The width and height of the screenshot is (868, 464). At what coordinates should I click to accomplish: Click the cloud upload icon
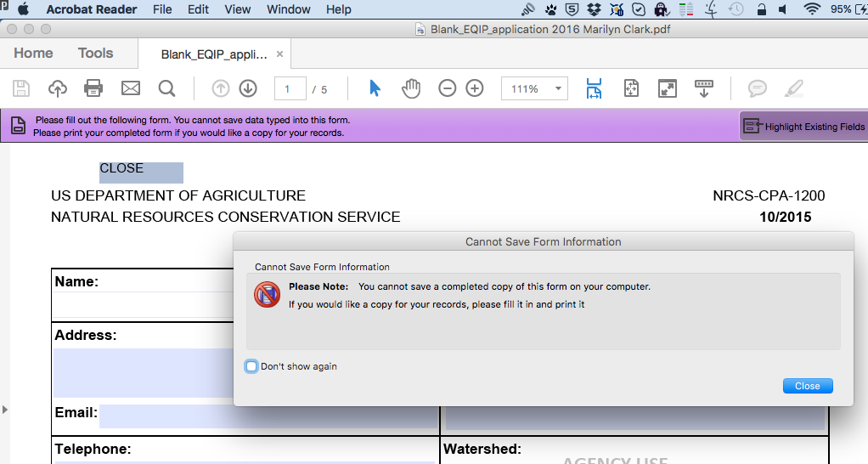pyautogui.click(x=58, y=88)
